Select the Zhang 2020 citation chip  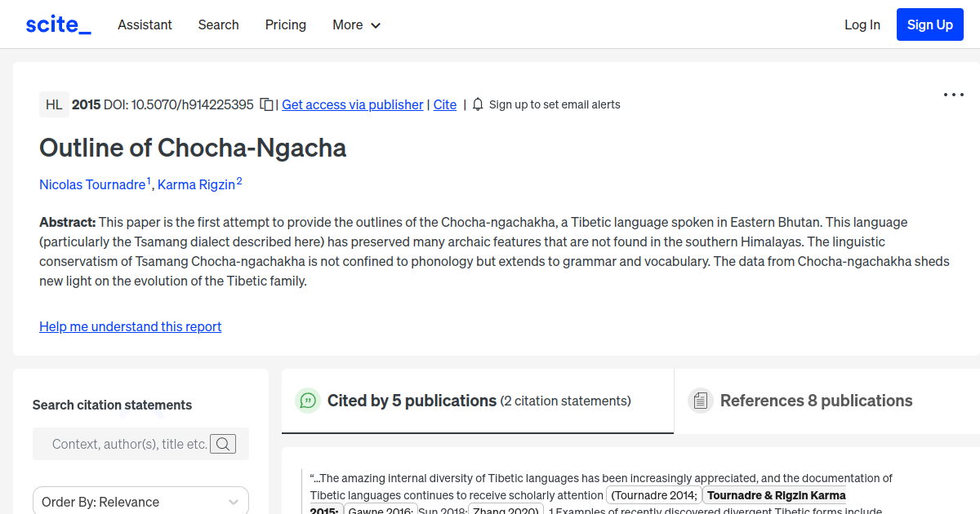pos(506,509)
